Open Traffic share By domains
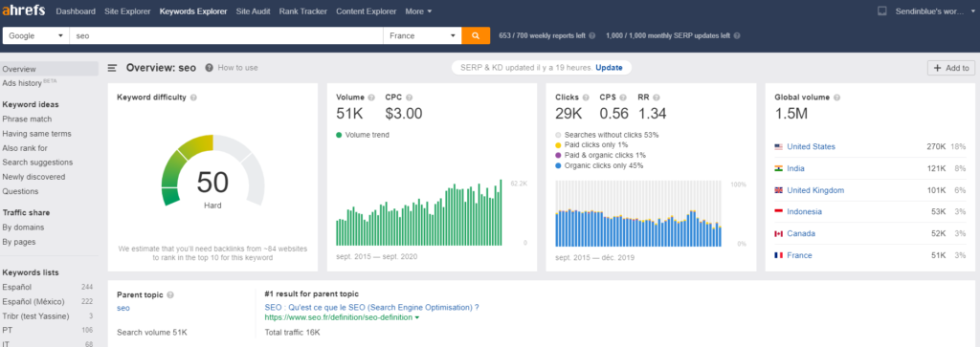Image resolution: width=980 pixels, height=347 pixels. (x=23, y=228)
